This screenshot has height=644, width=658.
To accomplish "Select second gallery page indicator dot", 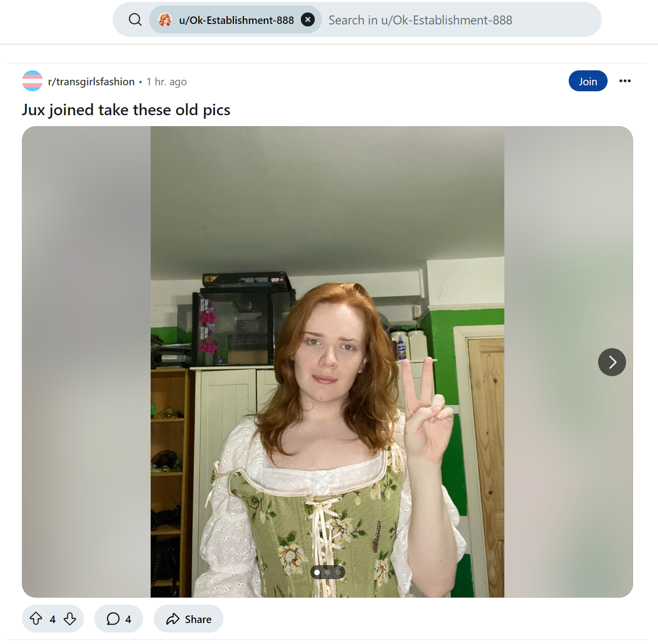I will pyautogui.click(x=328, y=572).
